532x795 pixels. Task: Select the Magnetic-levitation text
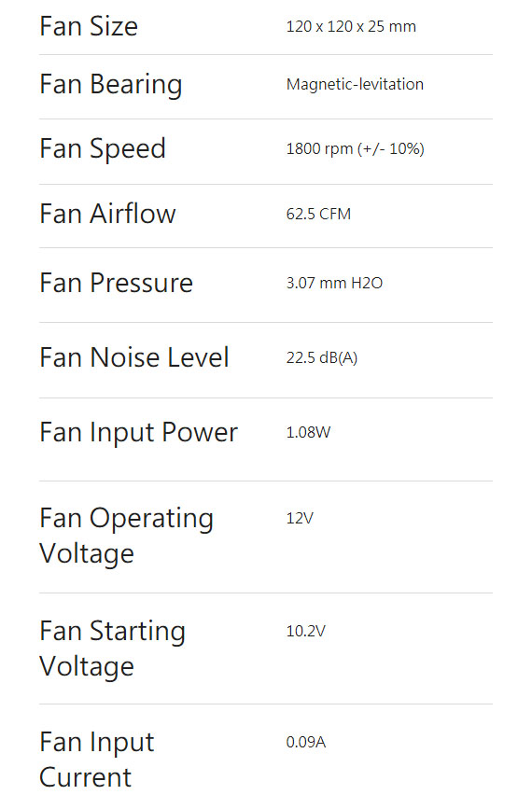(x=355, y=84)
